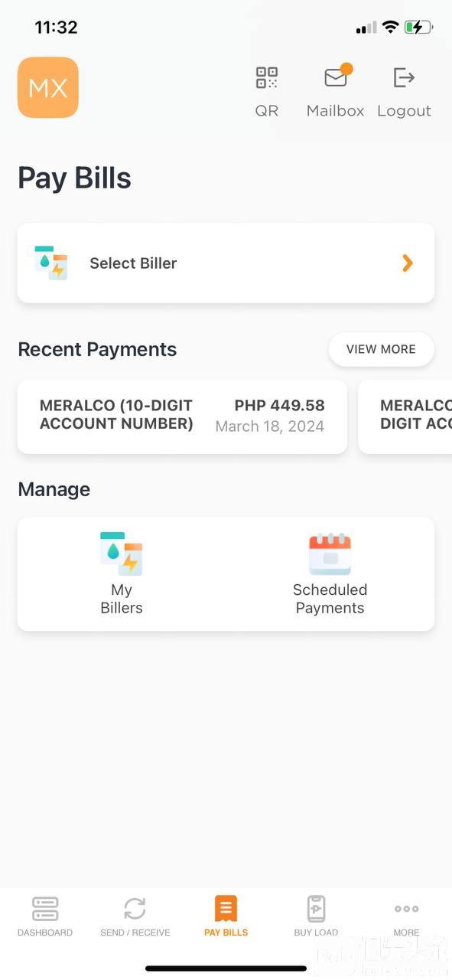Tap the Logout icon
Screen dimensions: 452x980
click(x=404, y=77)
